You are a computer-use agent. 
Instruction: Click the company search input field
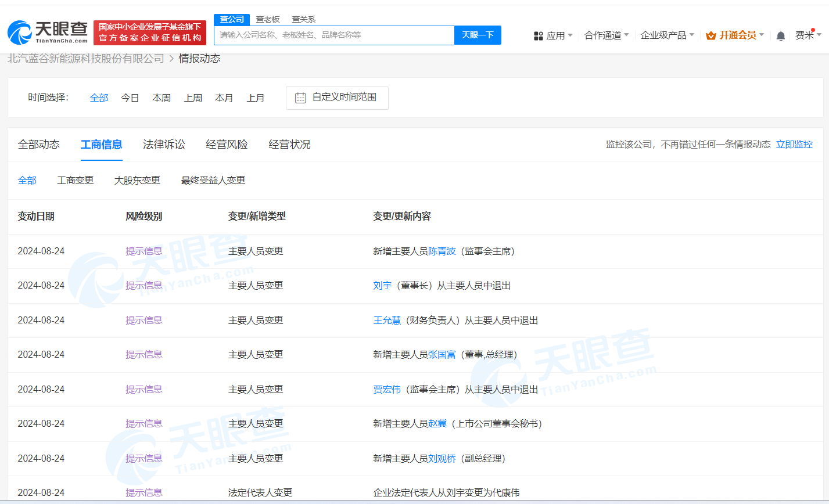(x=334, y=35)
